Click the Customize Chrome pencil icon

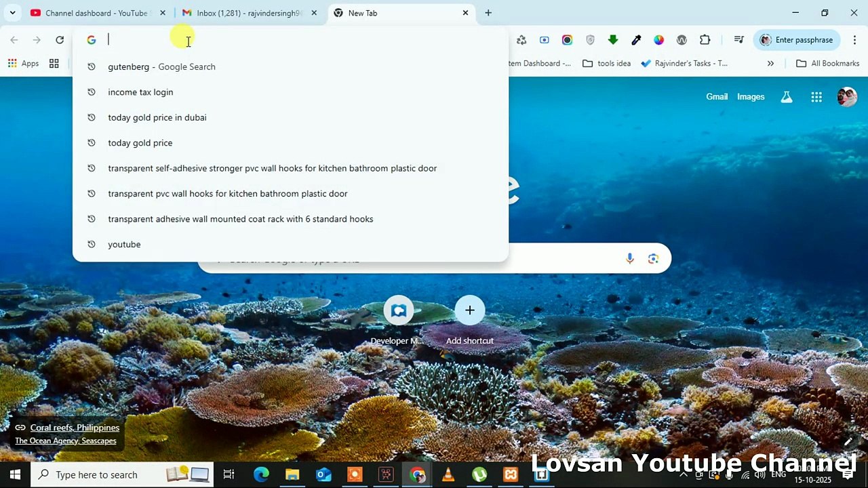click(x=848, y=442)
